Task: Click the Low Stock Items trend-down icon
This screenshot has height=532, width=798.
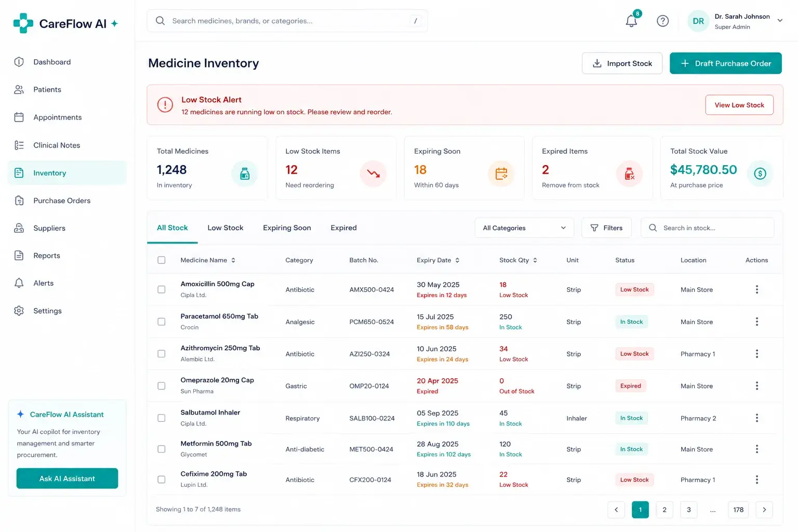Action: (x=373, y=174)
